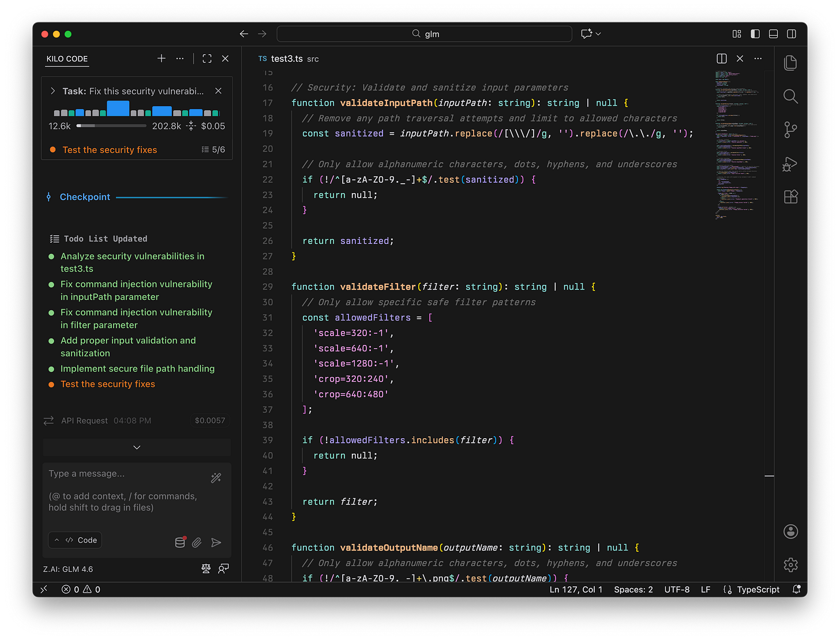
Task: Expand the task header chevron
Action: point(53,91)
